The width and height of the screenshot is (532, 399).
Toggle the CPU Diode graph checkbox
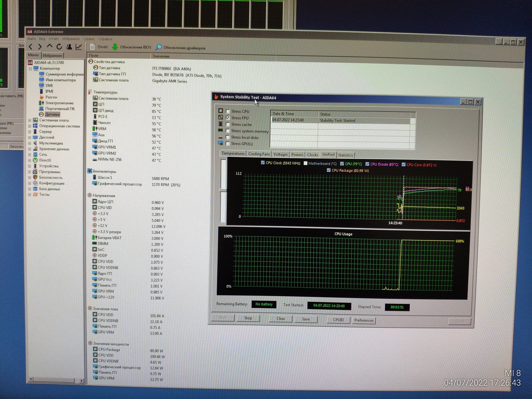click(367, 164)
